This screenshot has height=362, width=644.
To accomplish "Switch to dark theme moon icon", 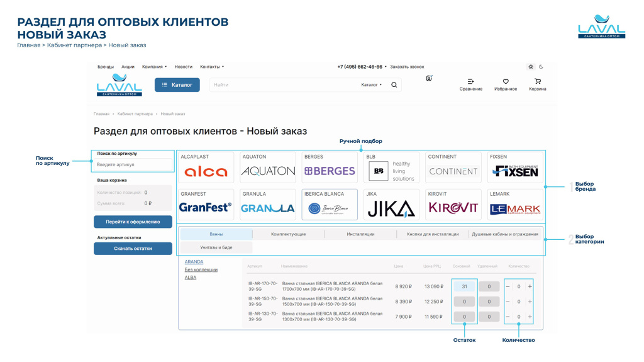I will (x=541, y=67).
